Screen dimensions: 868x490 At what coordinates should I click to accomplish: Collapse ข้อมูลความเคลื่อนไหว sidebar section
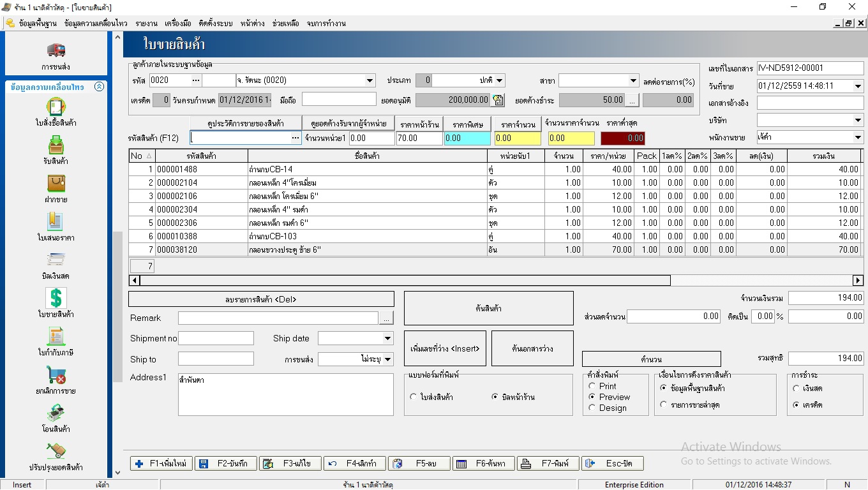pyautogui.click(x=99, y=87)
